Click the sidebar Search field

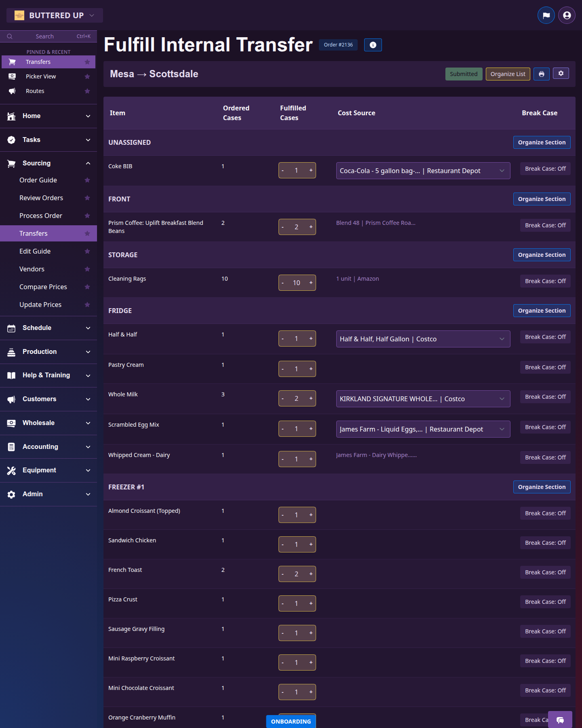click(48, 36)
